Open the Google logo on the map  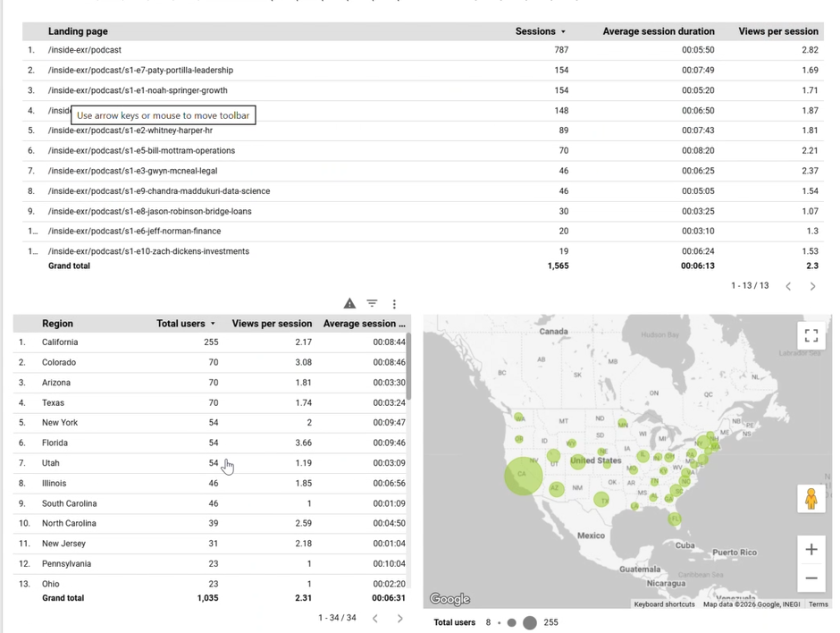tap(449, 599)
